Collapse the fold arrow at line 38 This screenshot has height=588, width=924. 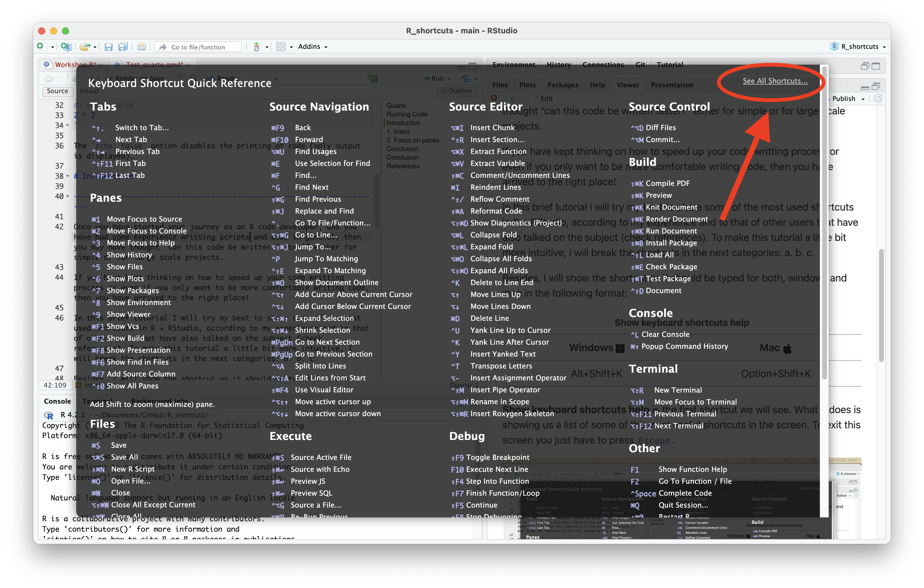click(68, 176)
